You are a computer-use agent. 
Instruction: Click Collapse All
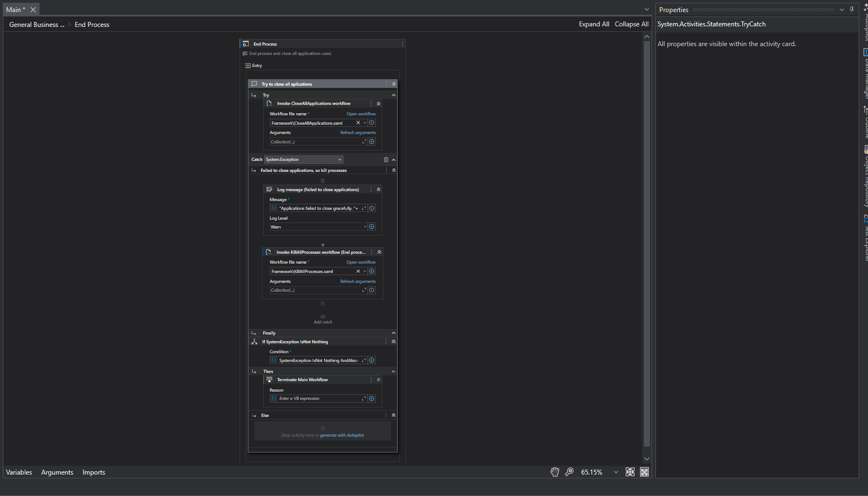pos(631,24)
